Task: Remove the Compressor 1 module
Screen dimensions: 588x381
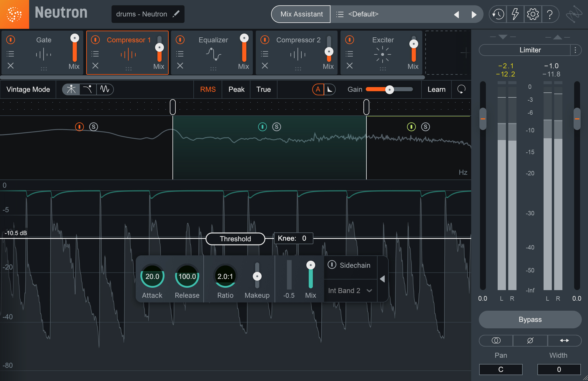Action: [x=95, y=66]
